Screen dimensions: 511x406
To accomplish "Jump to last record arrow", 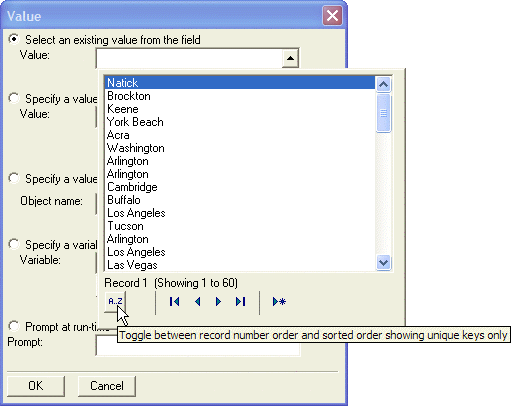I will point(241,302).
